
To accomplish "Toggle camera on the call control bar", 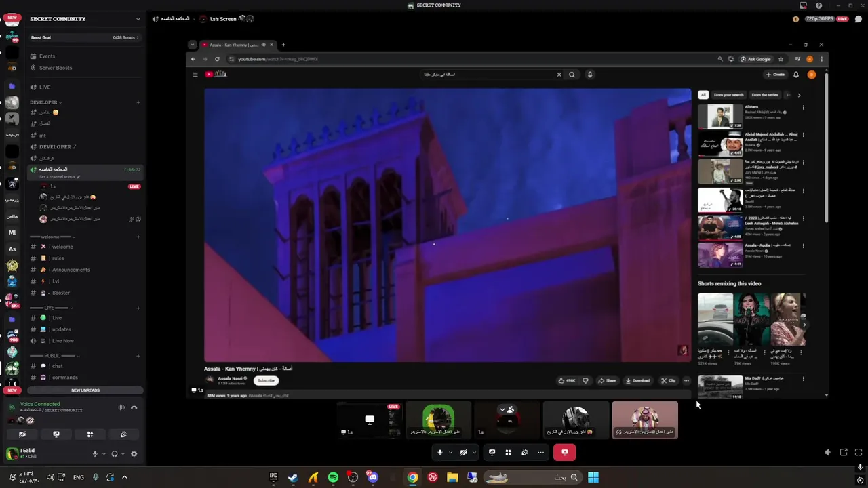I will coord(463,452).
